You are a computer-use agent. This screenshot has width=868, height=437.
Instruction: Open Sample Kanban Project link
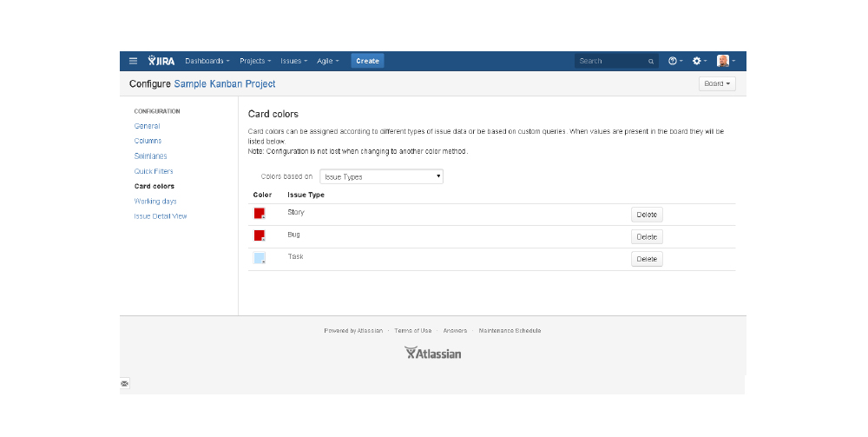coord(225,83)
